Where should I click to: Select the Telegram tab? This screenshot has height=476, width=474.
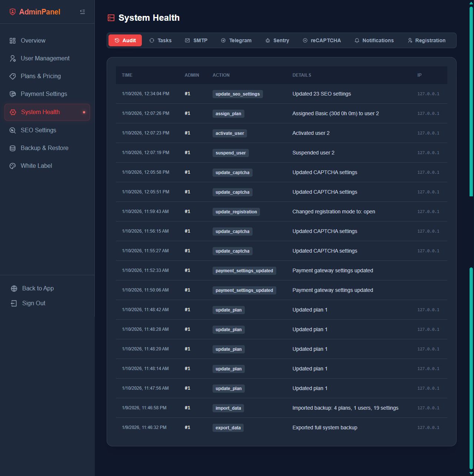point(236,40)
